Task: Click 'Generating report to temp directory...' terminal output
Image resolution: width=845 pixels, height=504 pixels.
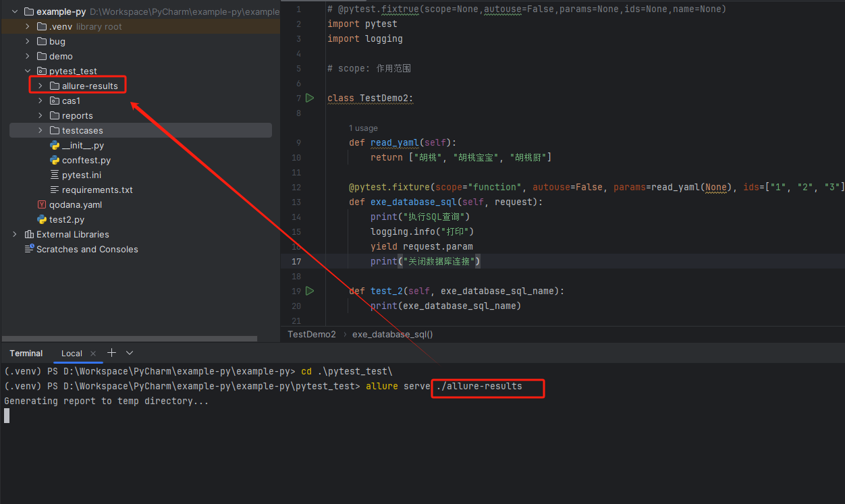Action: click(107, 401)
